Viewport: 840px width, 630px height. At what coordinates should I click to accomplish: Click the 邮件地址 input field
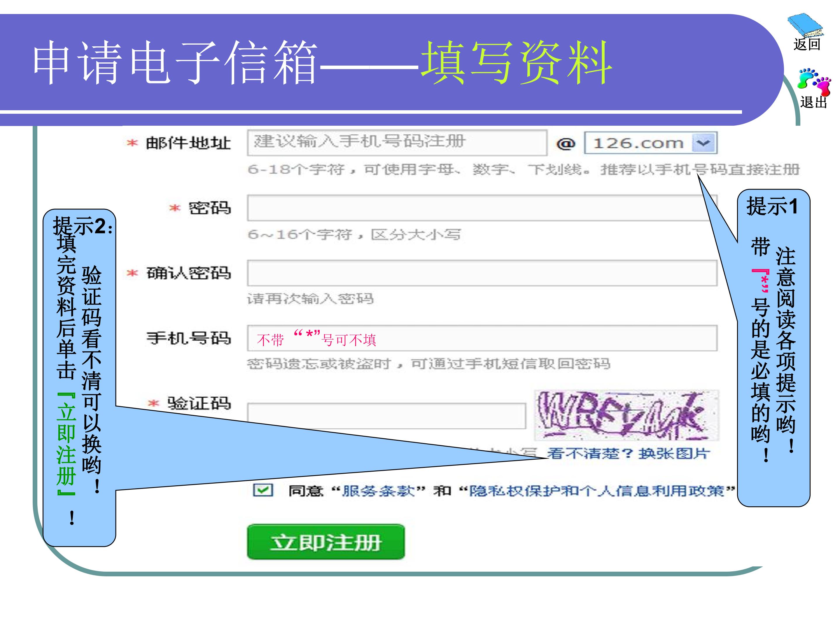[x=397, y=143]
